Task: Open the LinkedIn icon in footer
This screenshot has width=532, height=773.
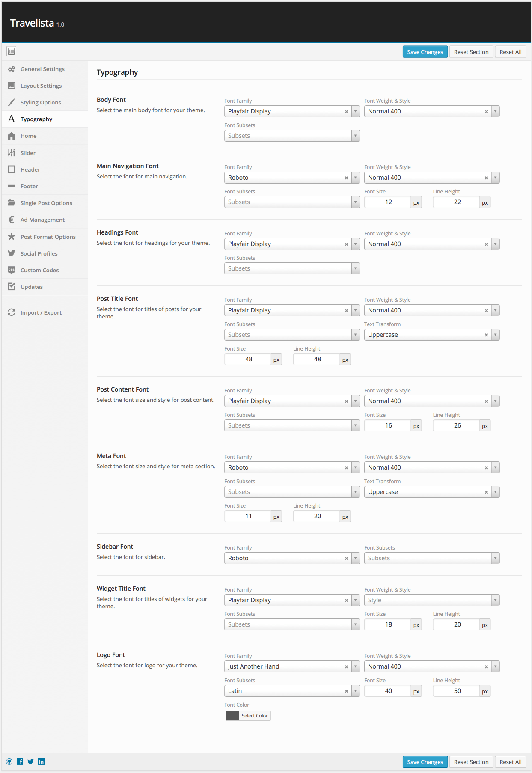Action: click(41, 761)
